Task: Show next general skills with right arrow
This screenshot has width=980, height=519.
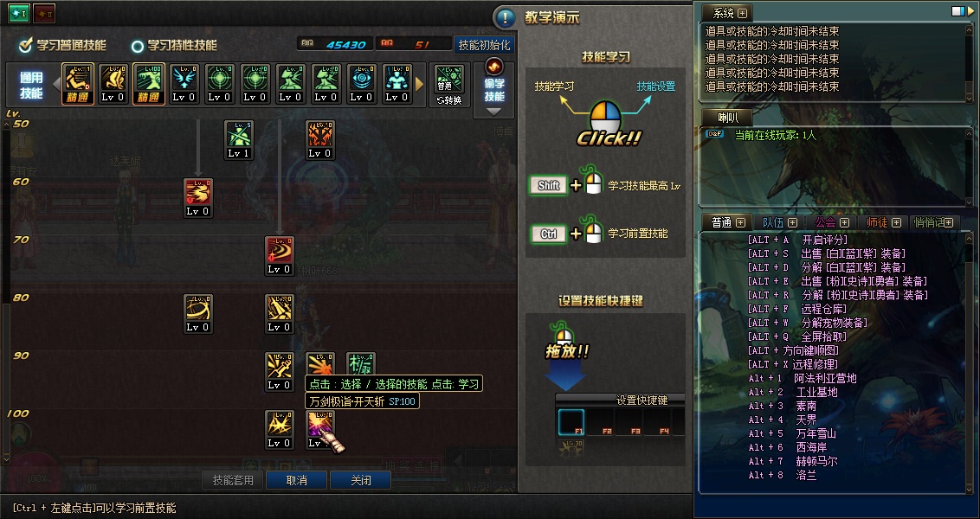Action: [419, 84]
